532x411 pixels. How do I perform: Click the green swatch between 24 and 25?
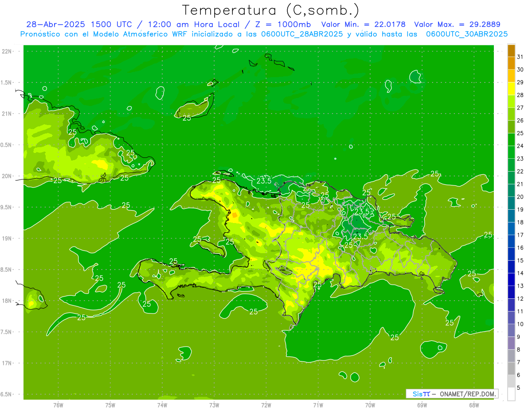[x=511, y=140]
